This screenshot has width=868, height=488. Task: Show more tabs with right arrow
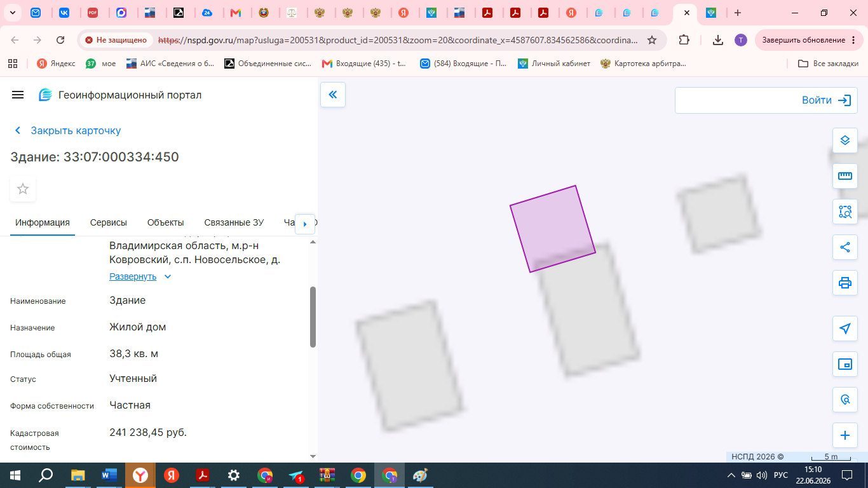(305, 224)
